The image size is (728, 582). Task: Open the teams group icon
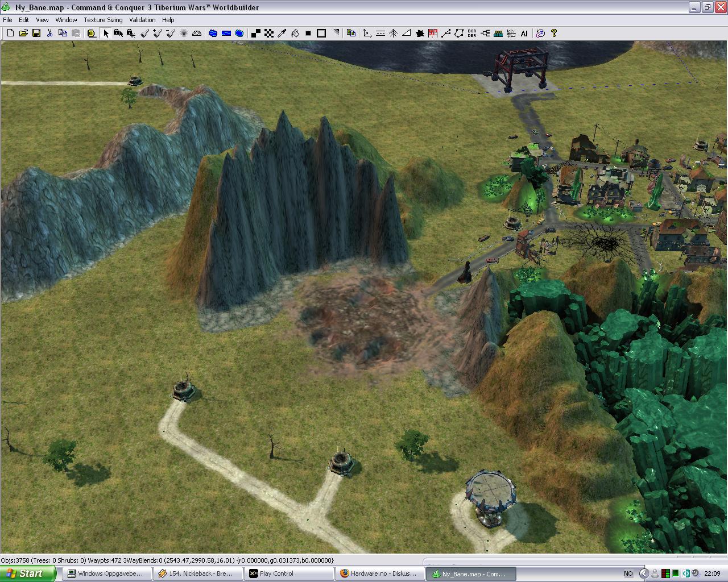pos(498,34)
